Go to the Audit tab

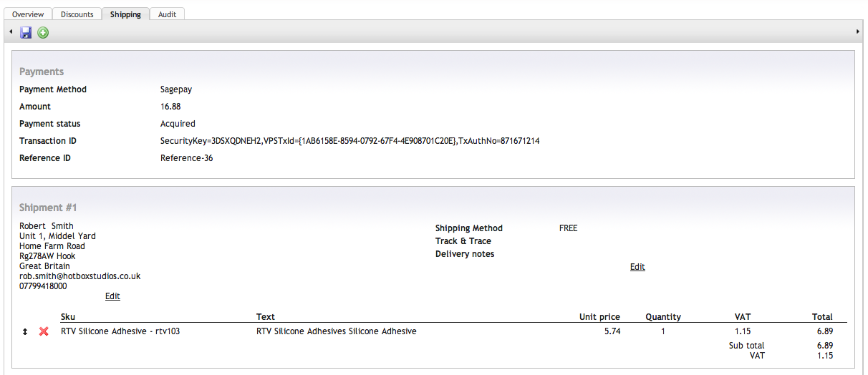click(168, 14)
